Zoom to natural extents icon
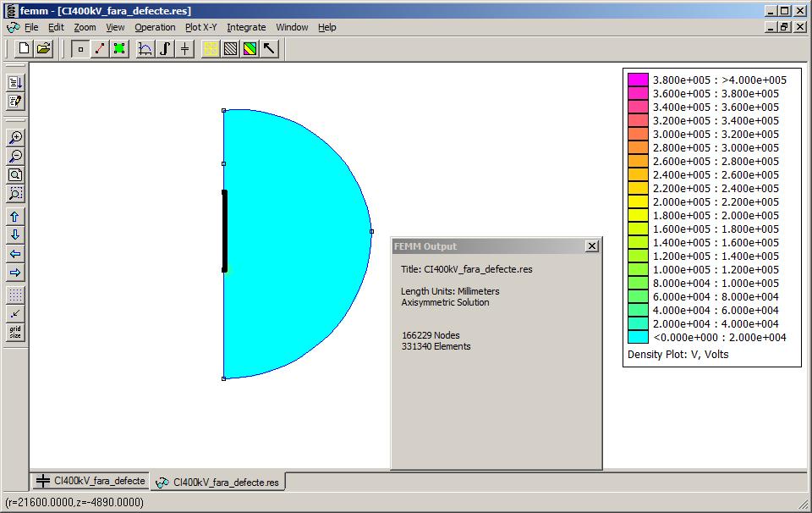 pyautogui.click(x=15, y=174)
